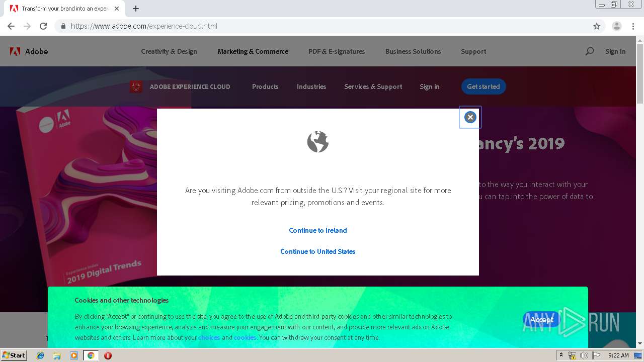Close the Adobe browser tab
Screen dimensions: 644x362
coord(117,9)
